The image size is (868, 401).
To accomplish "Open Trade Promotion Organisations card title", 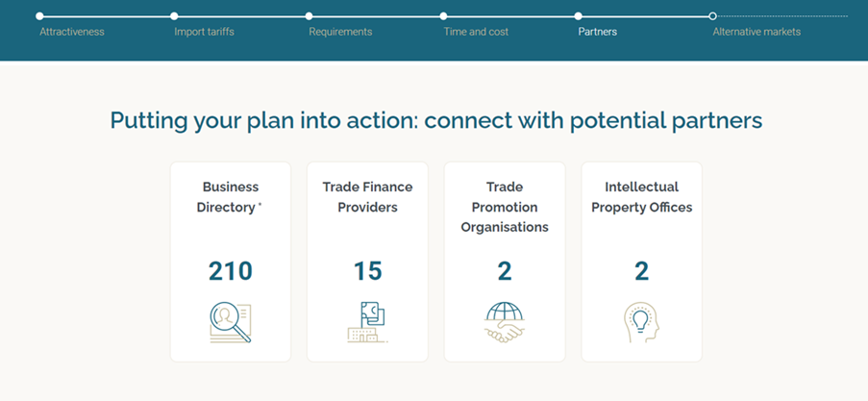I will [505, 207].
